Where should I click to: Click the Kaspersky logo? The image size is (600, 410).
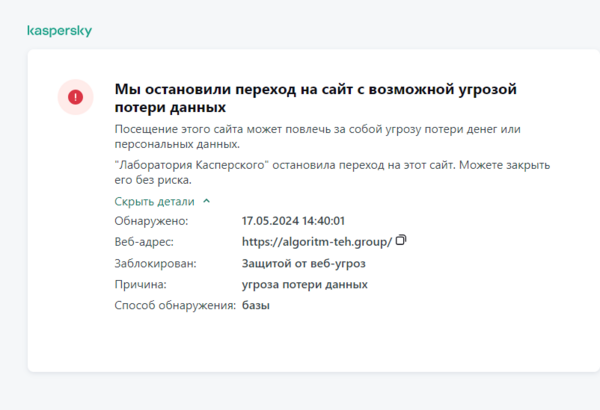click(59, 31)
